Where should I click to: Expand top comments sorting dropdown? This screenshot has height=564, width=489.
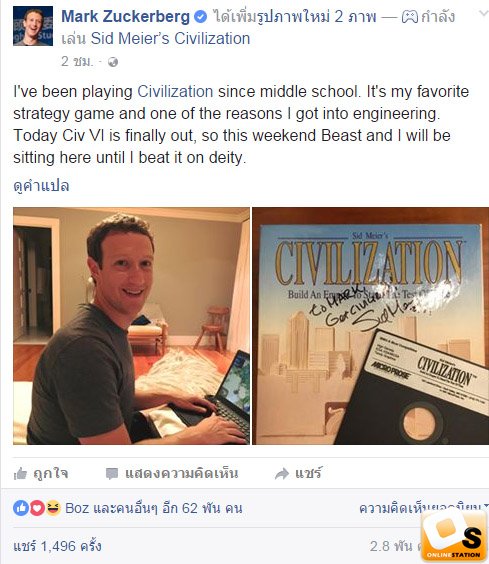pos(424,508)
